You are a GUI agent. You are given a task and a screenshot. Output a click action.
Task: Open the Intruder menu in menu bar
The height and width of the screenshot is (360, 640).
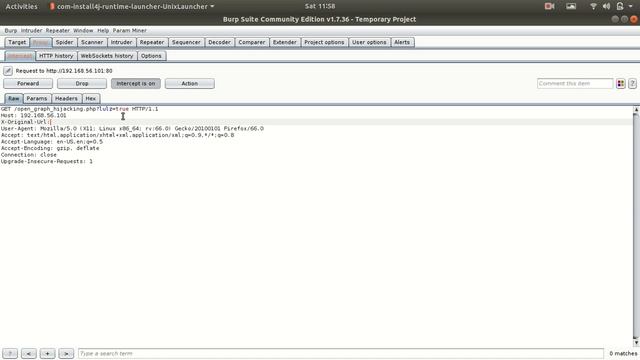tap(31, 30)
